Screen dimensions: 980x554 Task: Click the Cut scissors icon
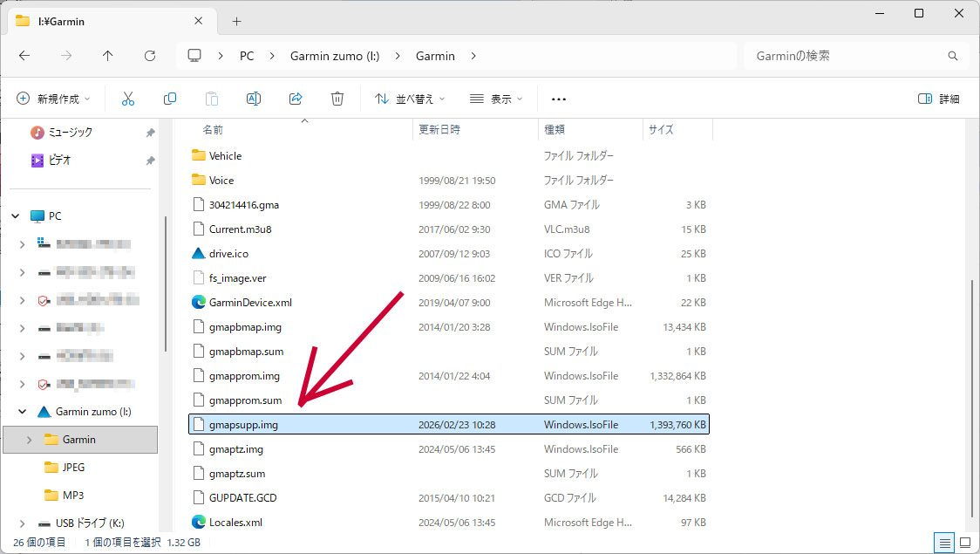(x=128, y=99)
